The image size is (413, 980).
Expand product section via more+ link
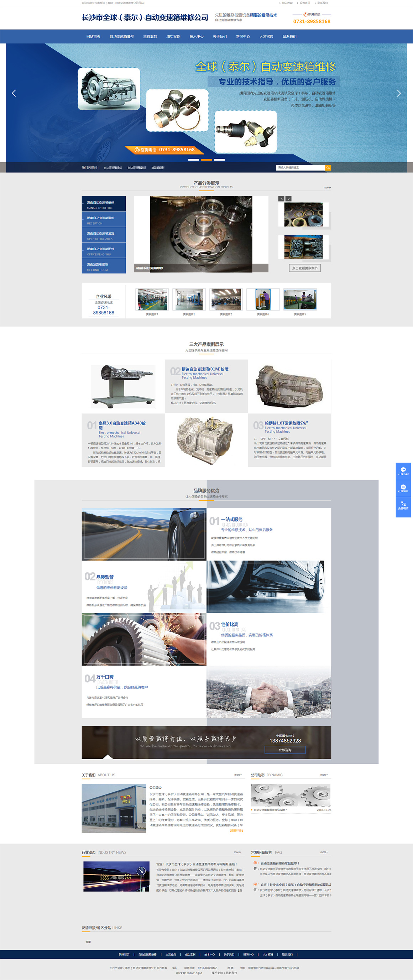coord(327,188)
